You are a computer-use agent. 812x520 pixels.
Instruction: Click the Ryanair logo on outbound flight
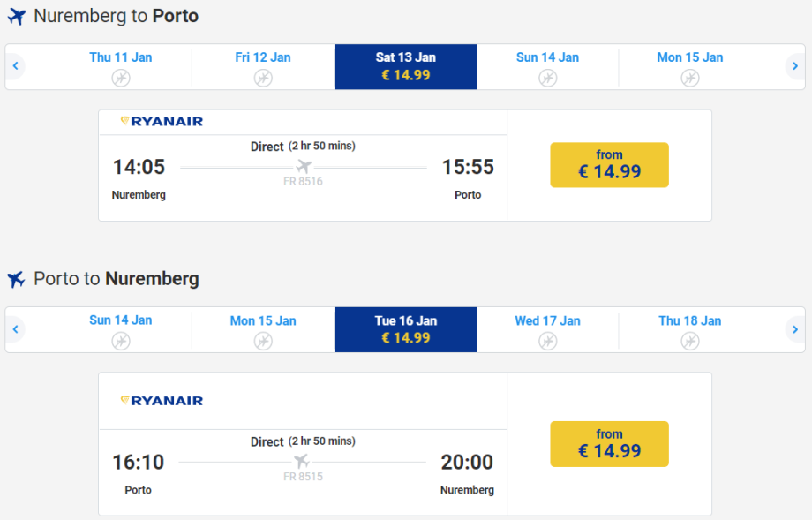[162, 122]
